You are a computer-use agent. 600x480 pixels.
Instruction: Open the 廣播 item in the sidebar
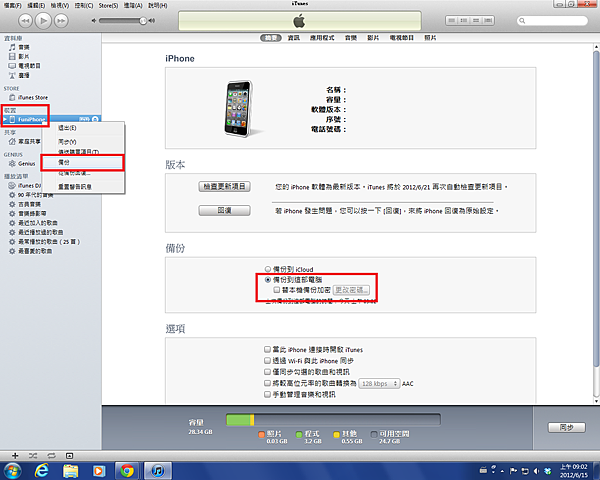point(24,75)
